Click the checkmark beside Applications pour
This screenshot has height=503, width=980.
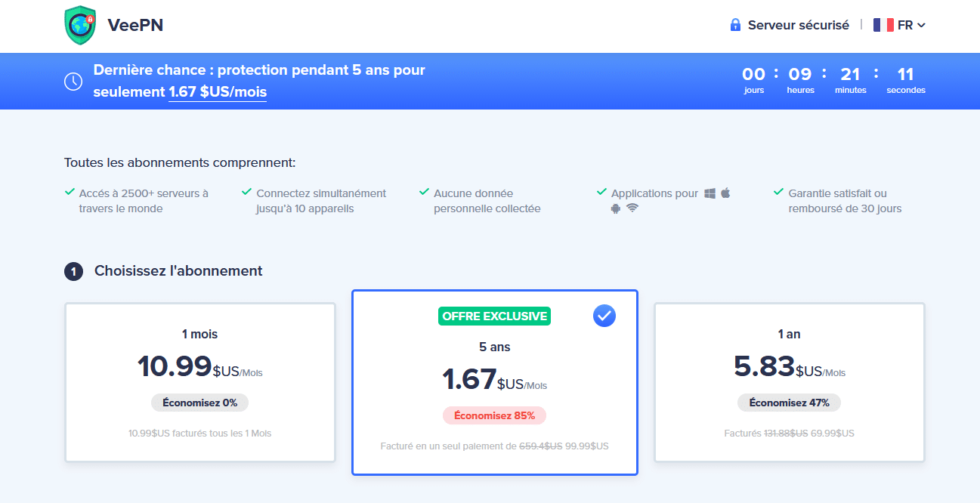(x=601, y=193)
